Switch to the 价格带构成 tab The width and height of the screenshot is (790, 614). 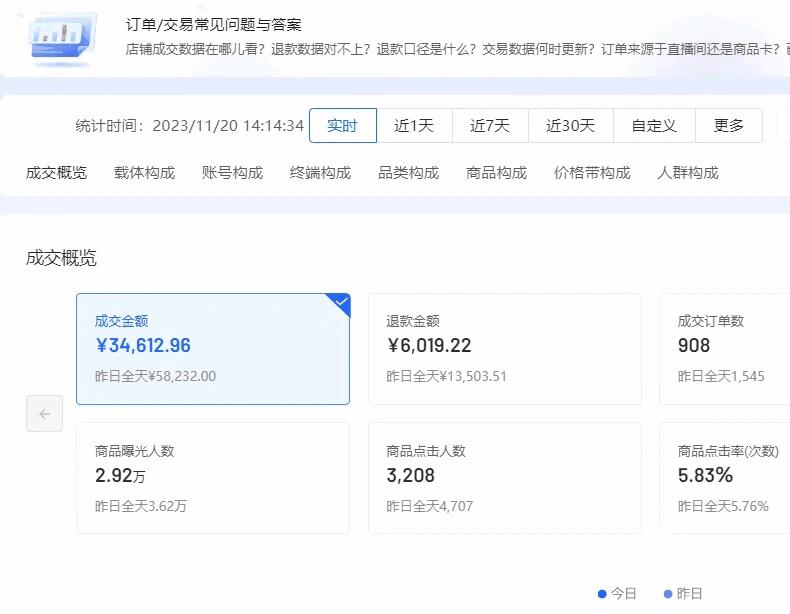pos(592,173)
